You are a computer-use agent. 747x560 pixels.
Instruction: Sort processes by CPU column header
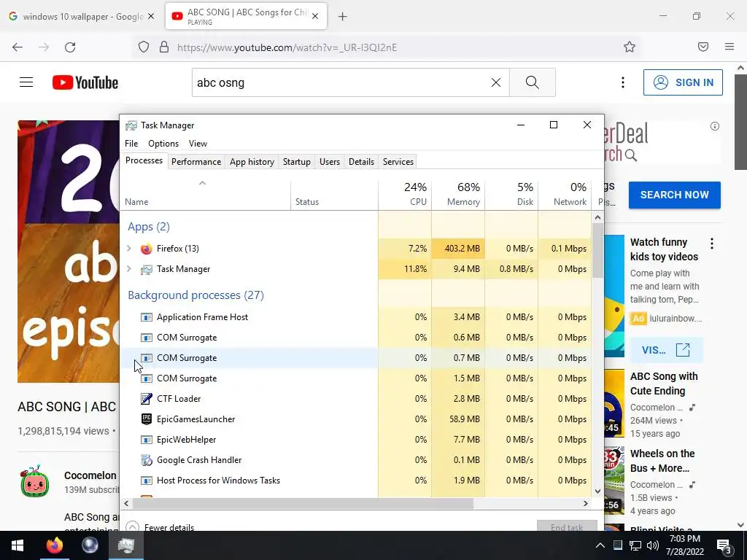pyautogui.click(x=405, y=194)
